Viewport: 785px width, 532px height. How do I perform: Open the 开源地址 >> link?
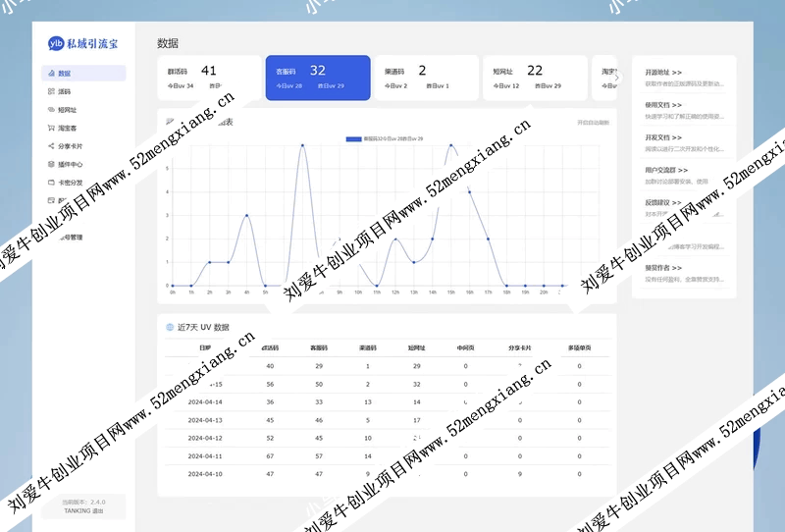(x=663, y=72)
